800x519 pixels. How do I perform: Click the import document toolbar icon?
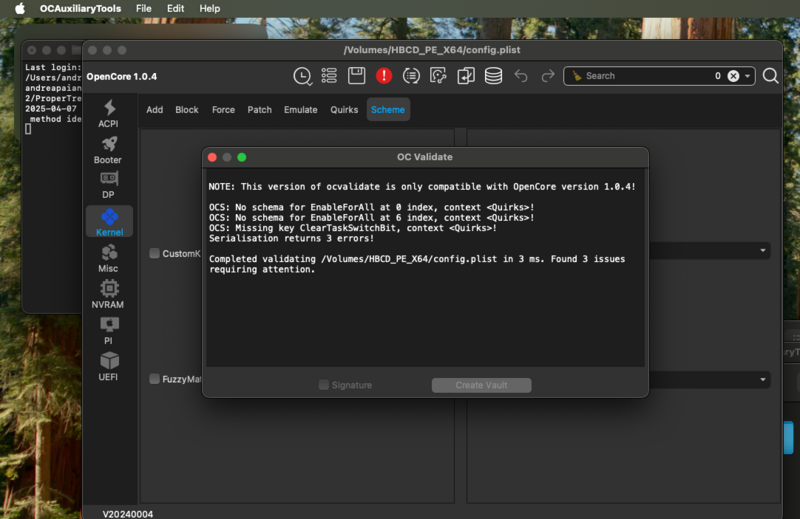click(x=466, y=76)
